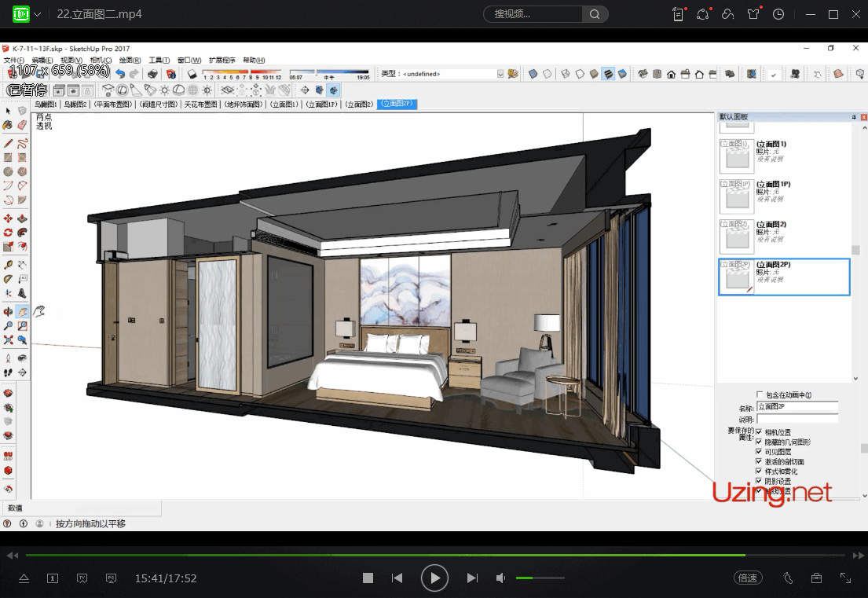This screenshot has width=868, height=598.
Task: Skip to the next video
Action: click(471, 578)
